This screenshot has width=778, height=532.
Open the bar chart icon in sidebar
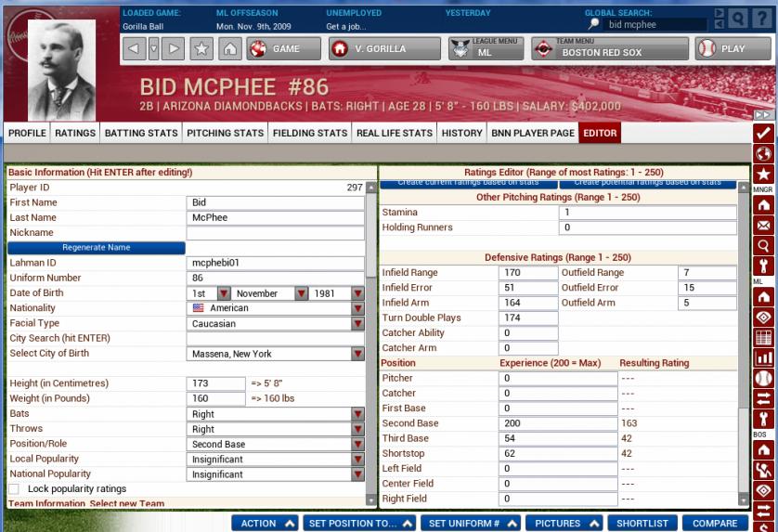click(764, 357)
